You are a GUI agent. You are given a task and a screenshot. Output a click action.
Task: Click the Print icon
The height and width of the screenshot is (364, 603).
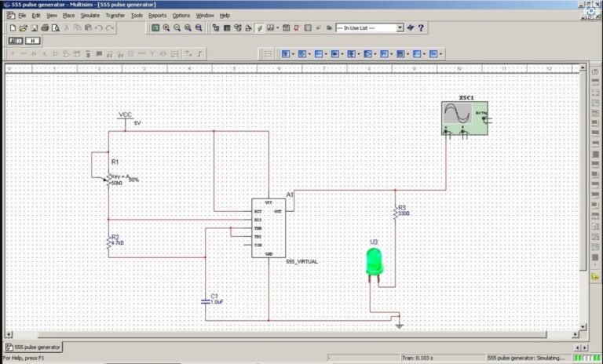(45, 28)
